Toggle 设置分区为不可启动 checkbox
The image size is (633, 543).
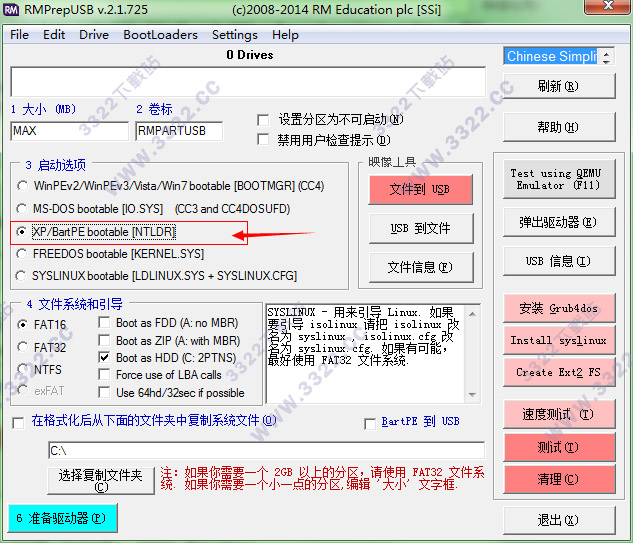[x=263, y=120]
